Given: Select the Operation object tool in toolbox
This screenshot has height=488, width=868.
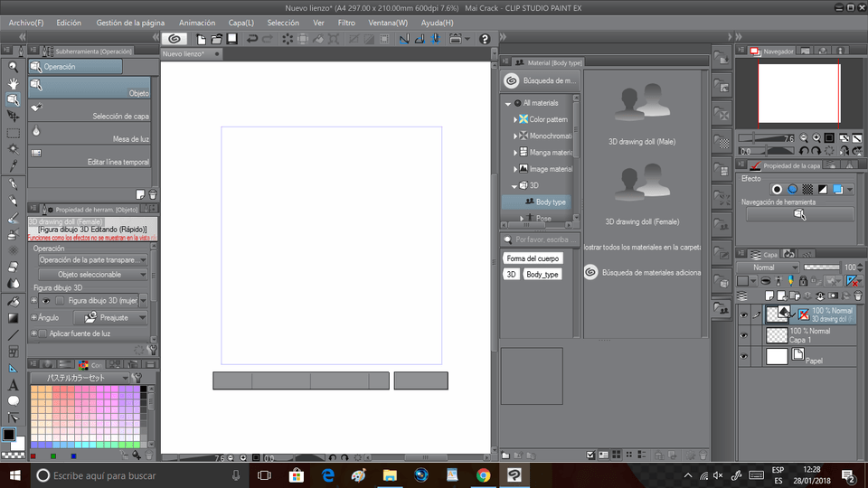Looking at the screenshot, I should pos(14,99).
